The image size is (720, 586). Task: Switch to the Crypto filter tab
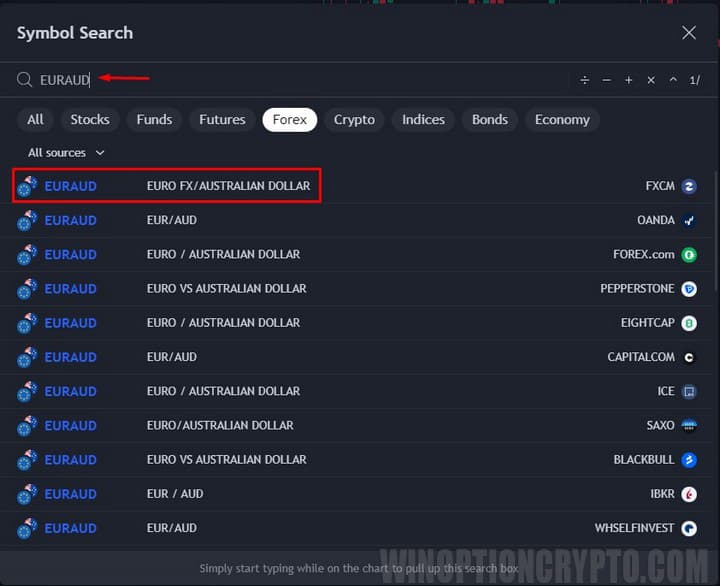(x=354, y=120)
